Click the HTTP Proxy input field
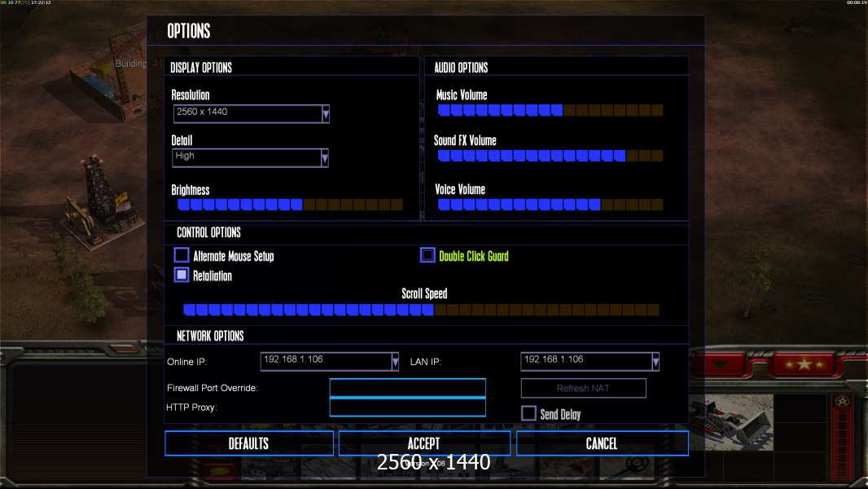This screenshot has height=489, width=868. [x=407, y=407]
